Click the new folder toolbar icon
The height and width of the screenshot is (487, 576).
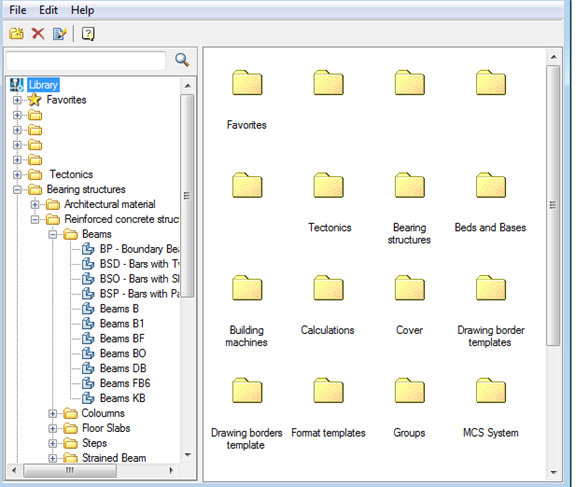[x=17, y=34]
